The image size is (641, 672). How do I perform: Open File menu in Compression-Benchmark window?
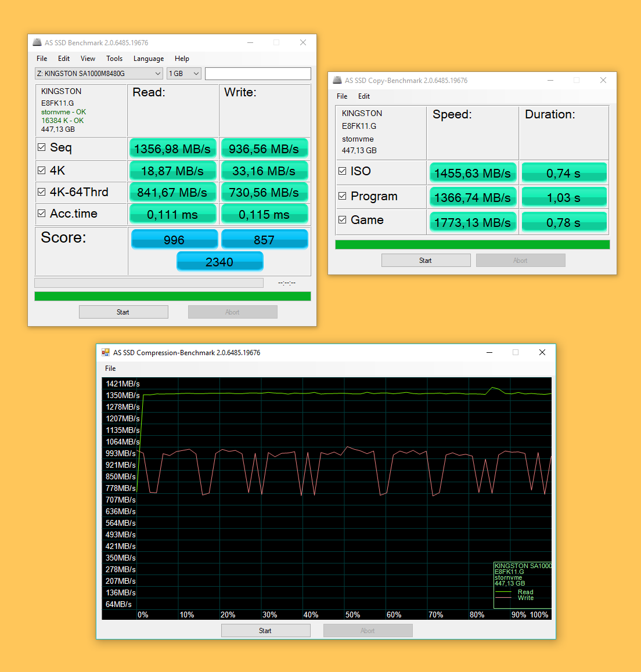110,368
